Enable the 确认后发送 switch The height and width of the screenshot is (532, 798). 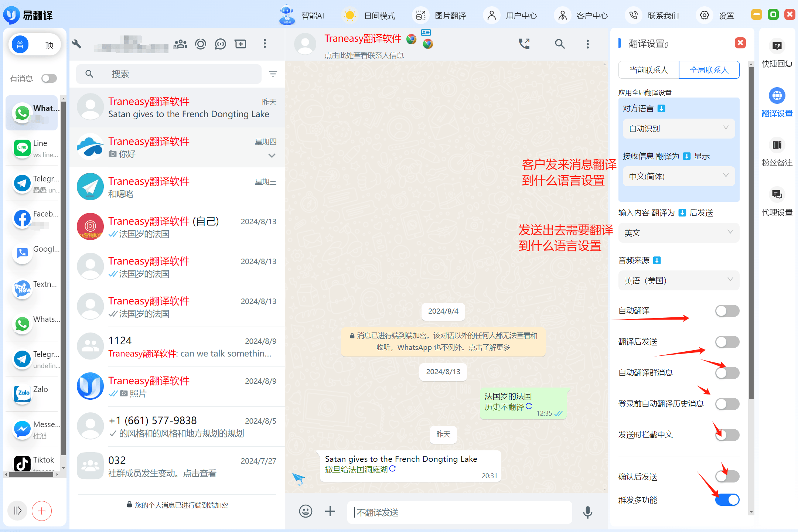point(727,477)
